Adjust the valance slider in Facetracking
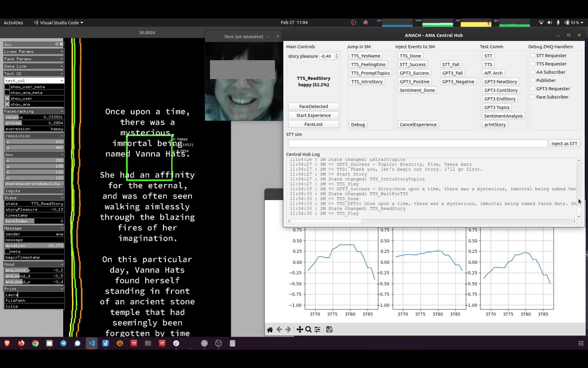The width and height of the screenshot is (588, 368). 33,117
